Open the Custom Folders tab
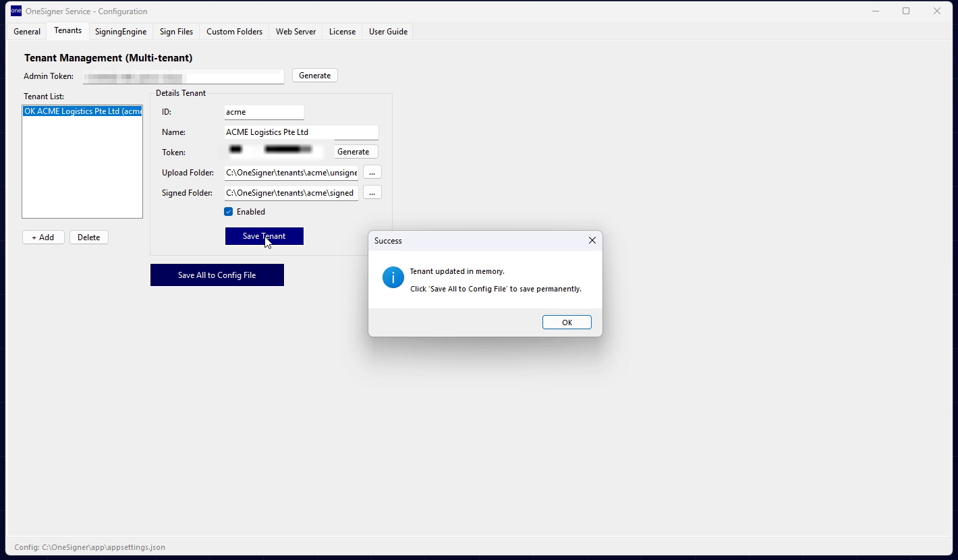 234,32
